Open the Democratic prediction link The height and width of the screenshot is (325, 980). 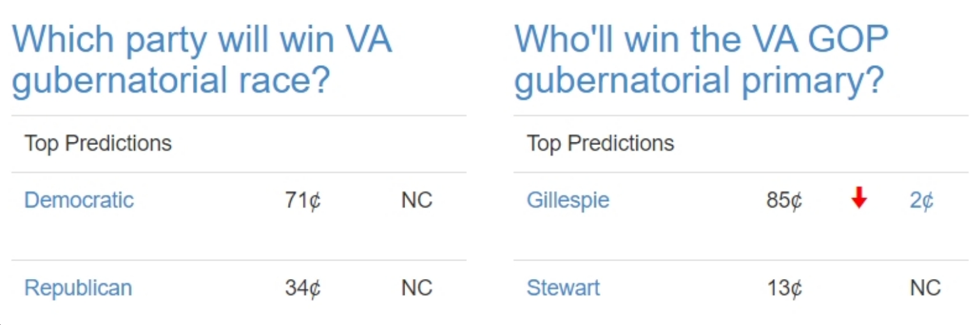[x=79, y=200]
